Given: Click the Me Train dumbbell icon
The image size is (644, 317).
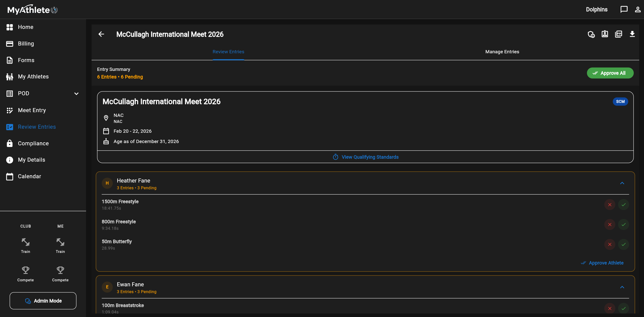Looking at the screenshot, I should click(60, 242).
